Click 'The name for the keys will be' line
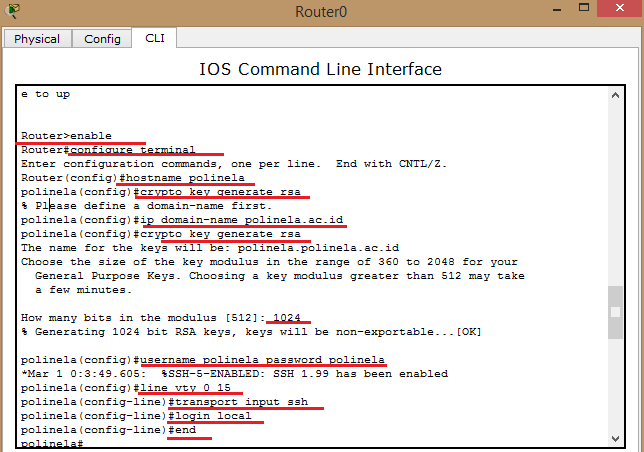This screenshot has height=452, width=644. [x=210, y=248]
